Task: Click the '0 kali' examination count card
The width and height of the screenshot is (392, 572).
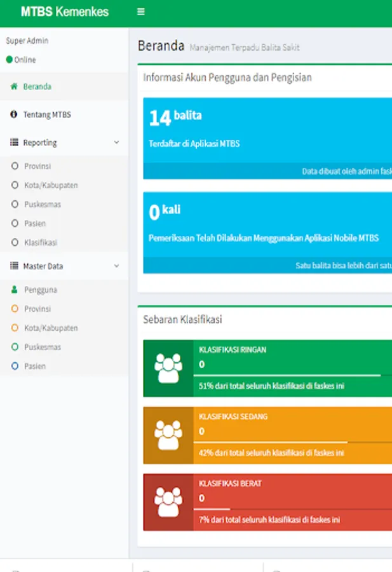Action: coord(267,233)
